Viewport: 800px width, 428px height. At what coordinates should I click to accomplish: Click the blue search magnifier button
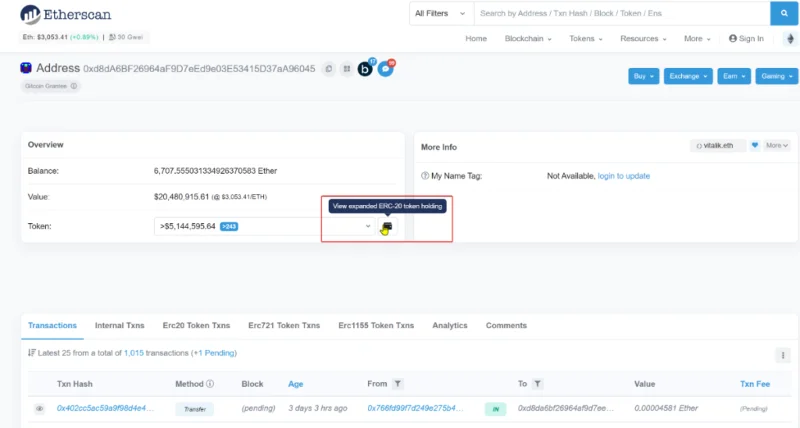(784, 13)
